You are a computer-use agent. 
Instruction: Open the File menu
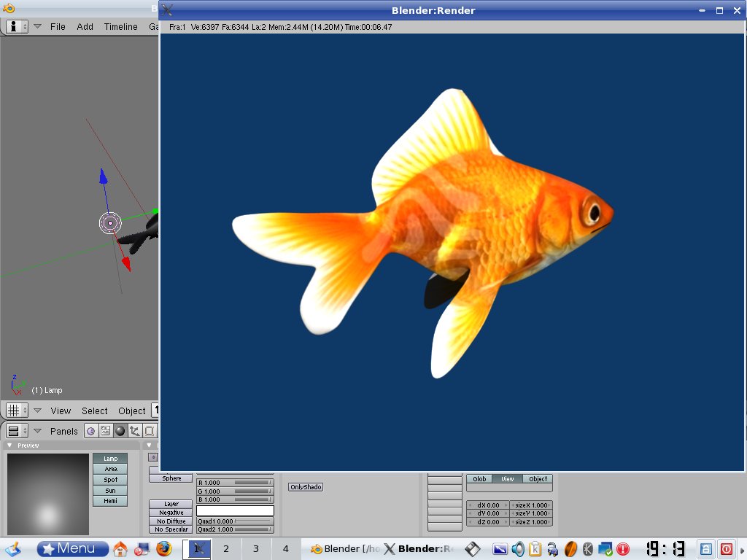(x=58, y=26)
